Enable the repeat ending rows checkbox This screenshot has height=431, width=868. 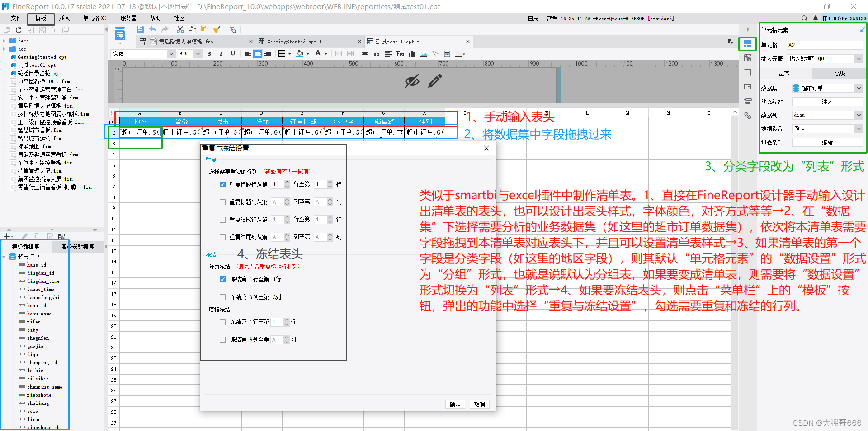(222, 220)
